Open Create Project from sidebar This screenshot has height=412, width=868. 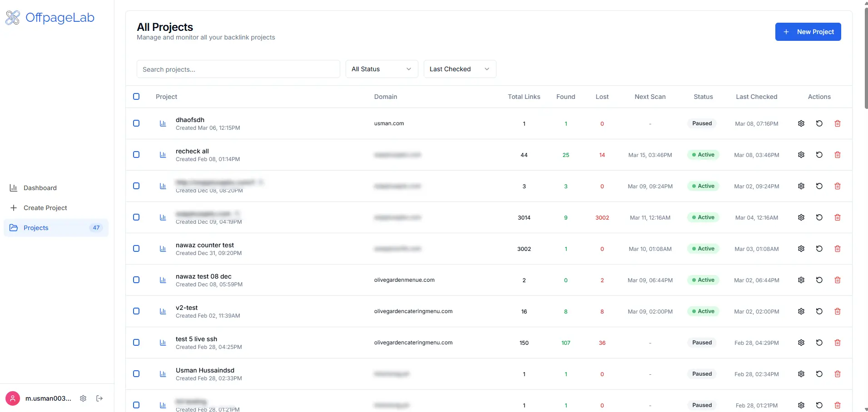[x=45, y=208]
